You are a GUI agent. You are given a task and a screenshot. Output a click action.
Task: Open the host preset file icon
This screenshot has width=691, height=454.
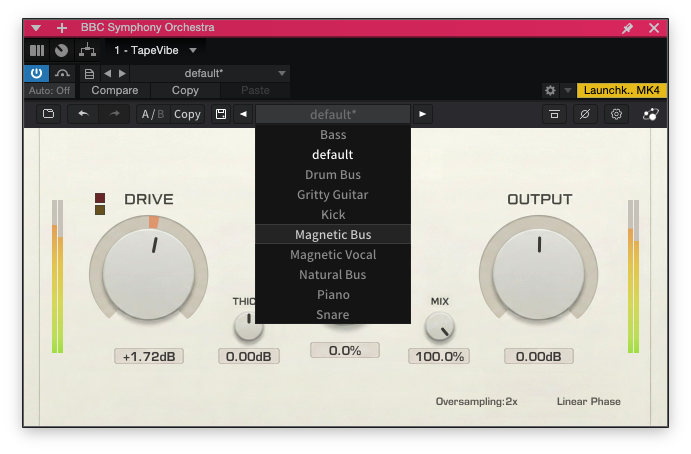[89, 74]
